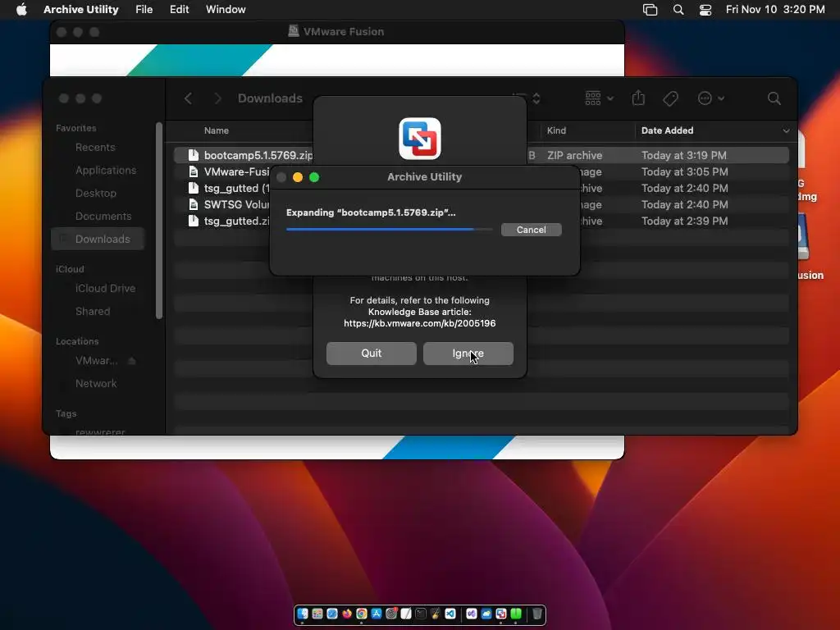Click the ZIP archive kind cell
The image size is (840, 630).
[574, 155]
